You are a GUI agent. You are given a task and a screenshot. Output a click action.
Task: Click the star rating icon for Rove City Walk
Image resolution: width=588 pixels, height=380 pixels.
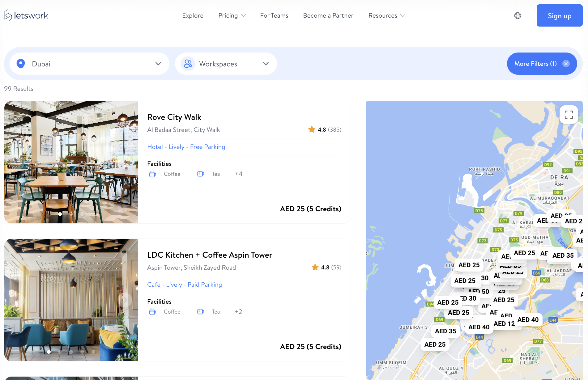coord(312,129)
